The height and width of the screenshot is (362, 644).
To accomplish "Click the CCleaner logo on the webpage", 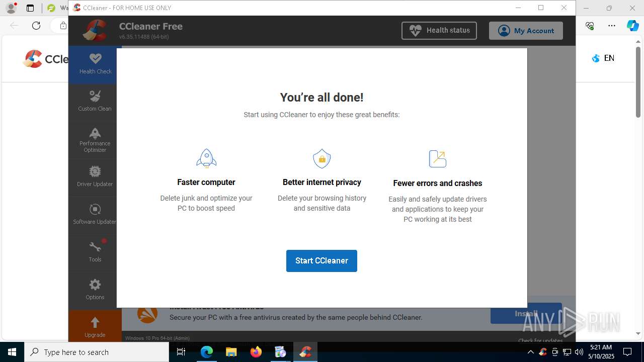I will coord(46,59).
